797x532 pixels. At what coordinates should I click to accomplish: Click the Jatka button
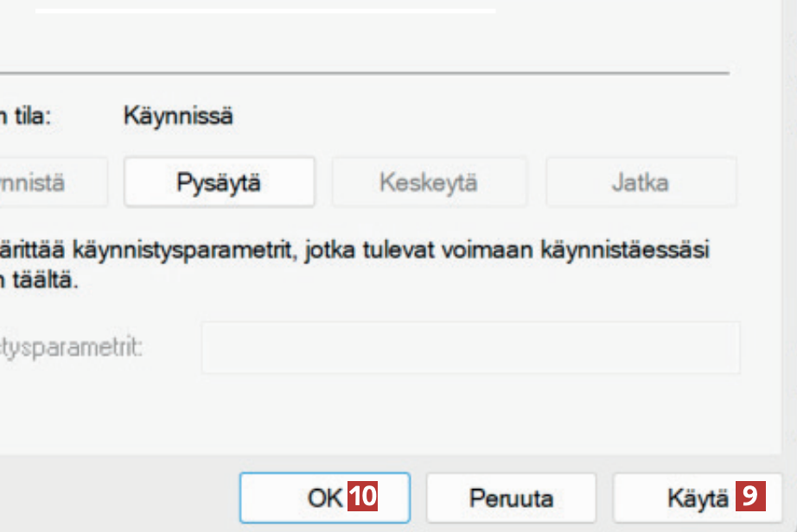(640, 182)
